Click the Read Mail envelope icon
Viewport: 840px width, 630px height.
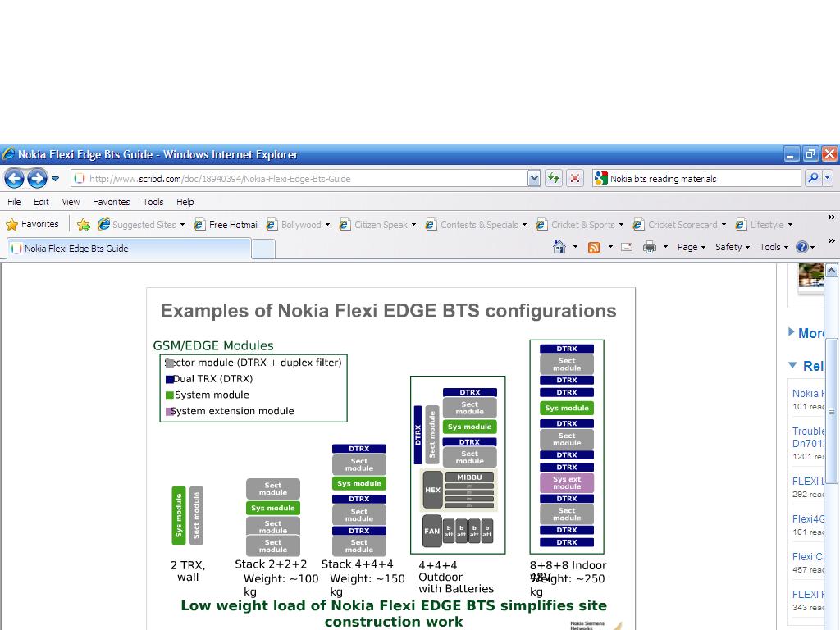coord(627,247)
